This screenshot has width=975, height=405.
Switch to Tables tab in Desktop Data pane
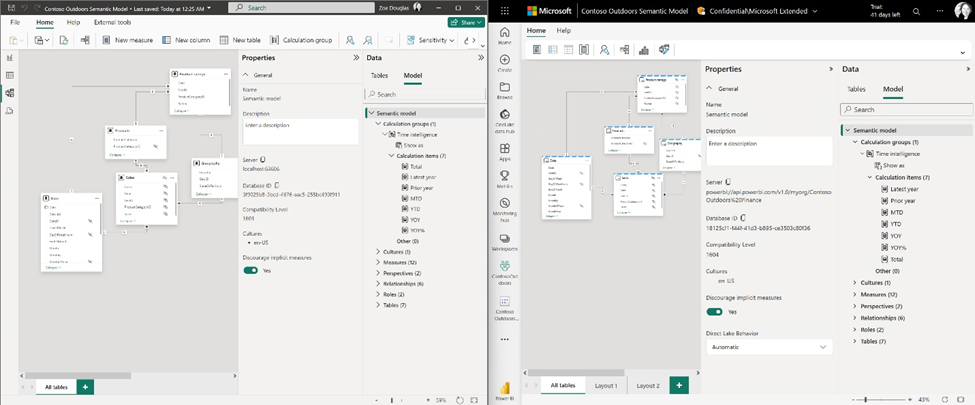pyautogui.click(x=379, y=75)
